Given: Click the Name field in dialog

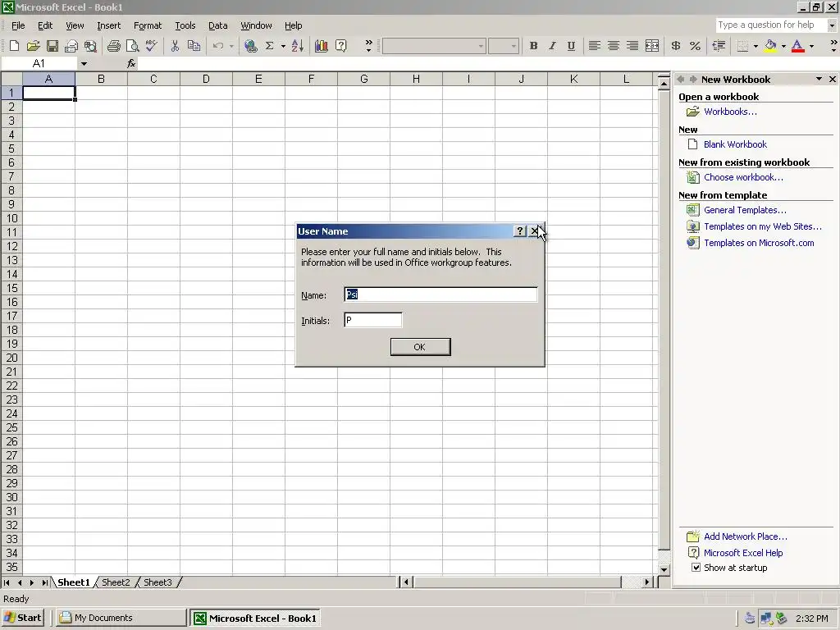Looking at the screenshot, I should pyautogui.click(x=441, y=294).
